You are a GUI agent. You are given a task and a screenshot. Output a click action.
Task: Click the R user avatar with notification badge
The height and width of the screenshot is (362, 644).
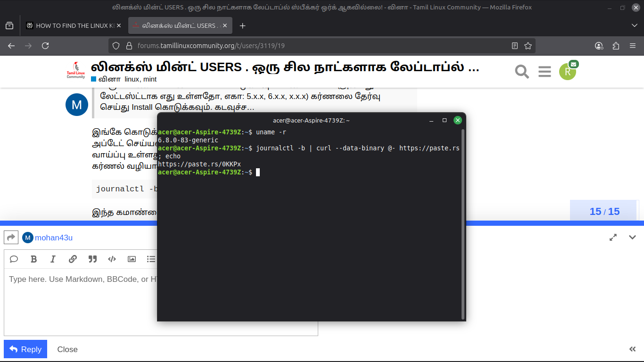point(568,72)
